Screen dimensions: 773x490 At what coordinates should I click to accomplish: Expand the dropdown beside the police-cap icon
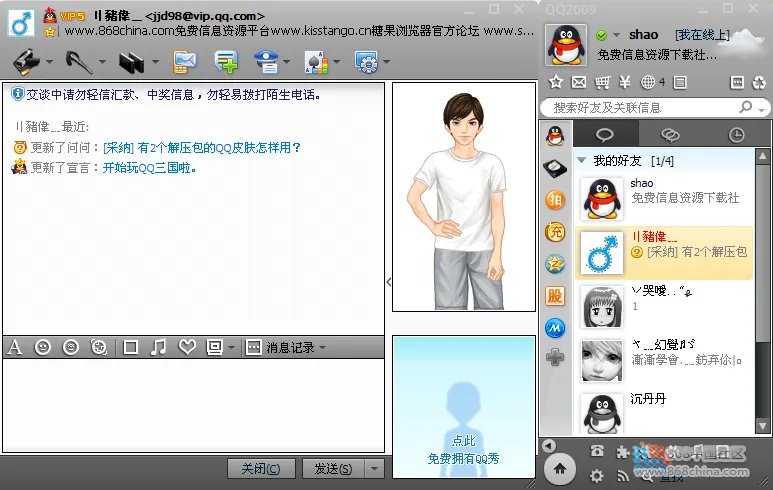[286, 62]
